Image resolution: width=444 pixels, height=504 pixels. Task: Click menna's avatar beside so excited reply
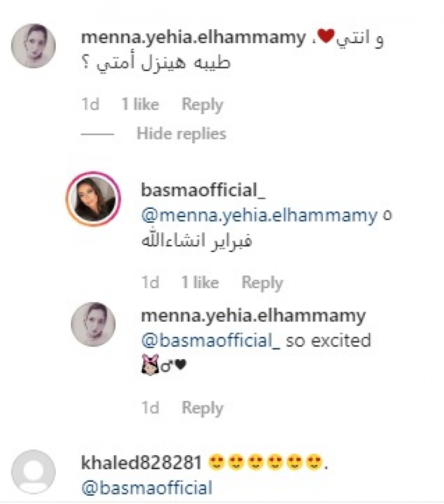point(93,324)
